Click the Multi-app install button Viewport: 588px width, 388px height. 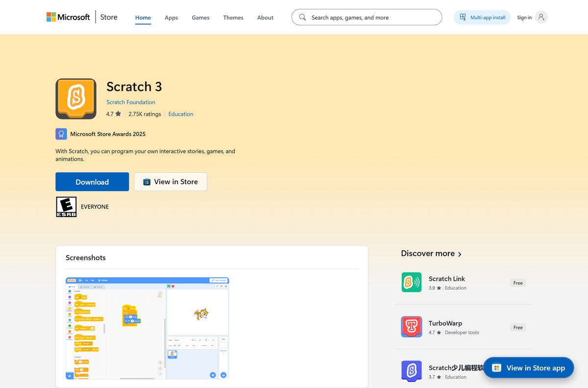482,18
